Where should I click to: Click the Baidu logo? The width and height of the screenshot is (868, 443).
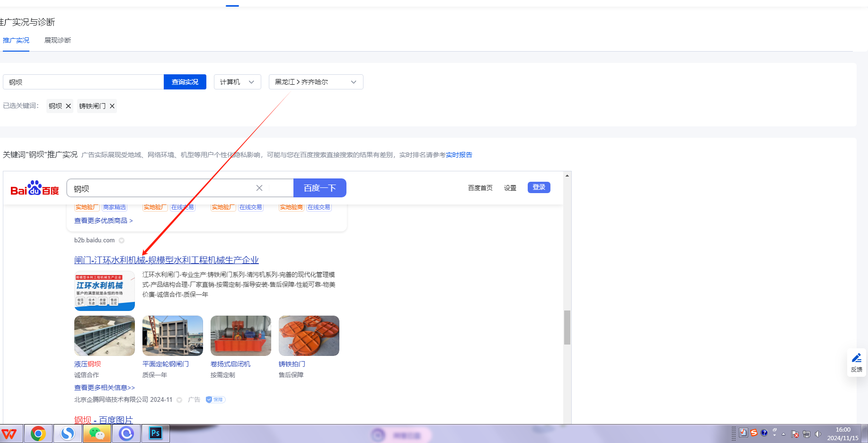pos(35,188)
